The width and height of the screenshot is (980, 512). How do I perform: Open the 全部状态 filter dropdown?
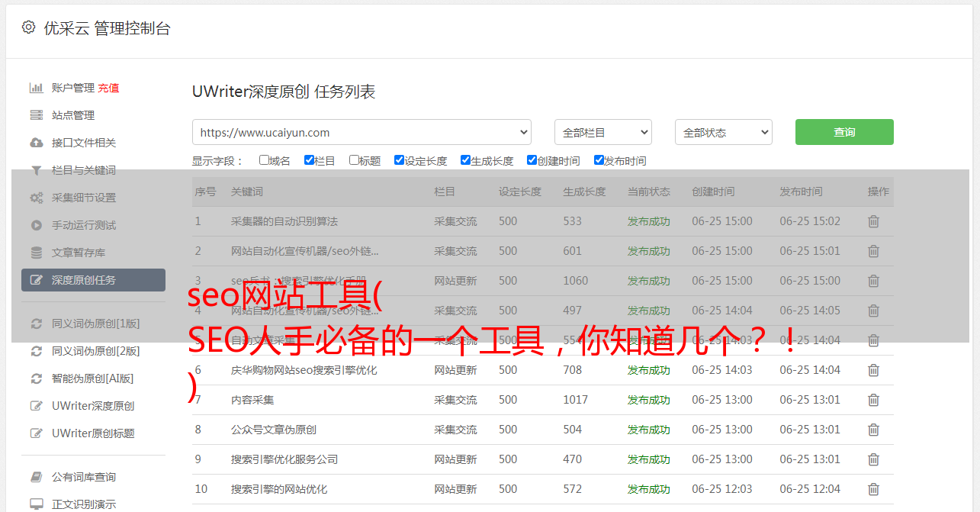[x=723, y=132]
